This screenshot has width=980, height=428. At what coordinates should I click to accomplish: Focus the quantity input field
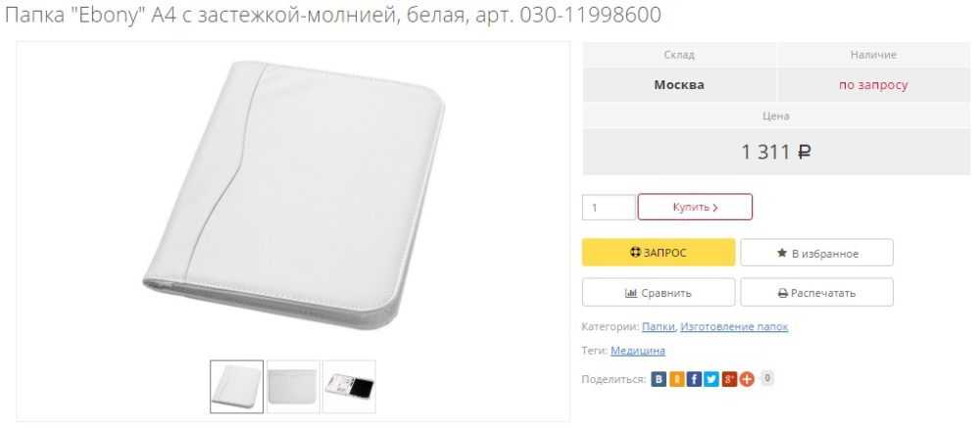point(609,207)
